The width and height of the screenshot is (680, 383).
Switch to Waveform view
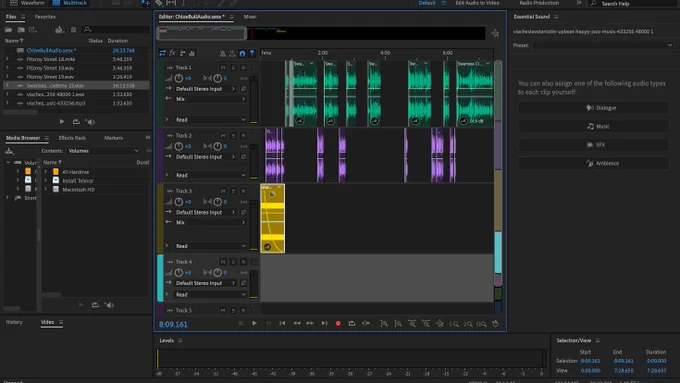tap(27, 3)
